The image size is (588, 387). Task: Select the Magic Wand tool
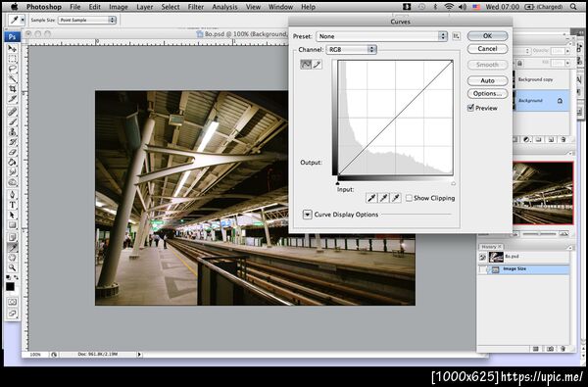[13, 78]
